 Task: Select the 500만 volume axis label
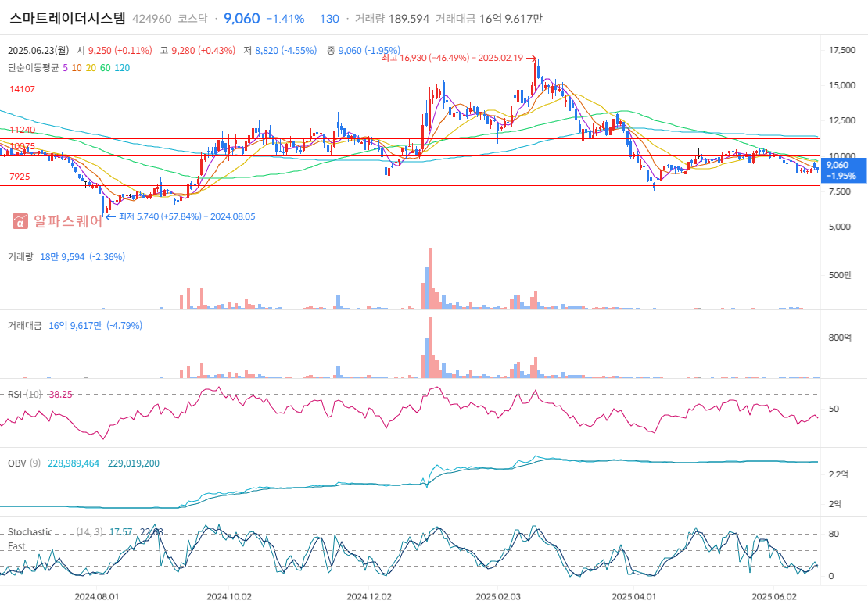[841, 276]
